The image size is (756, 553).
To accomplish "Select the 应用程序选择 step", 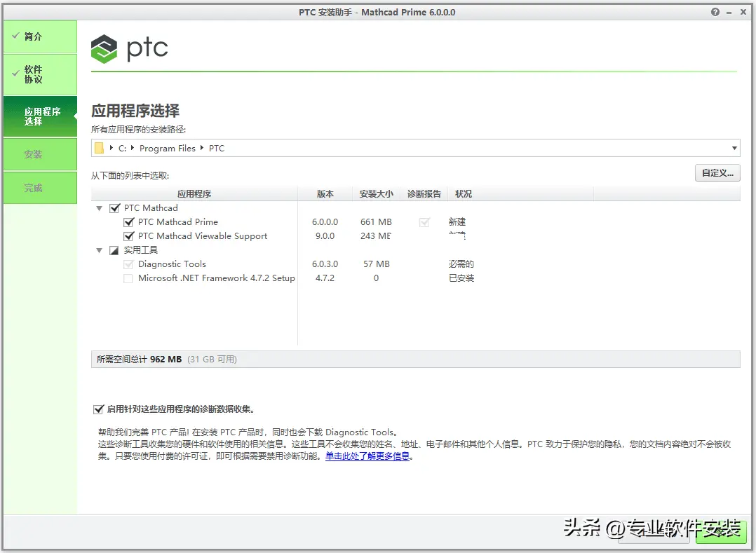I will (40, 116).
